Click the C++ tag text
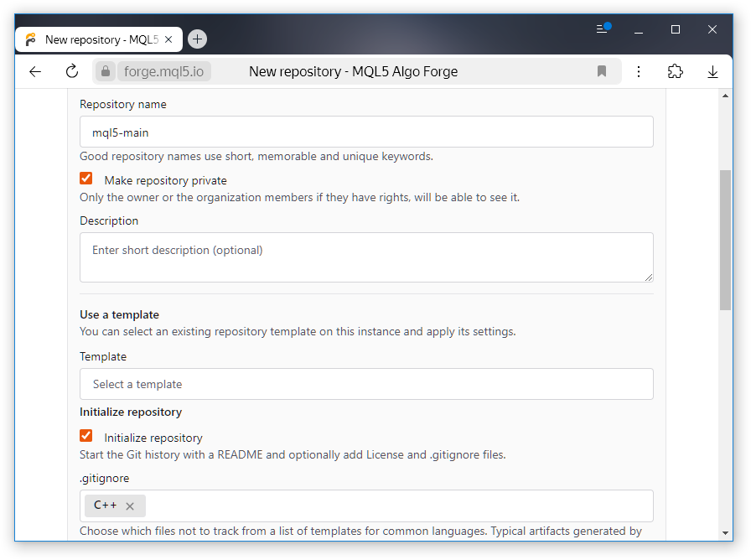 tap(105, 505)
